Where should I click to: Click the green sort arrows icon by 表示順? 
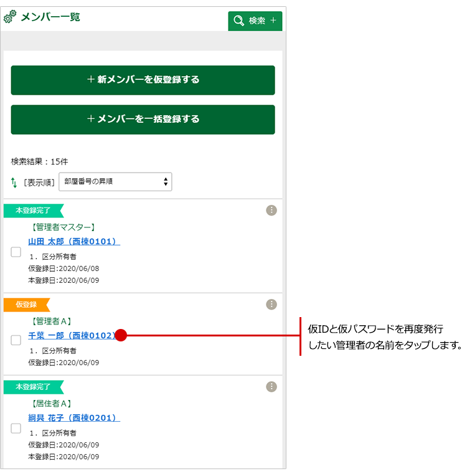tap(14, 182)
